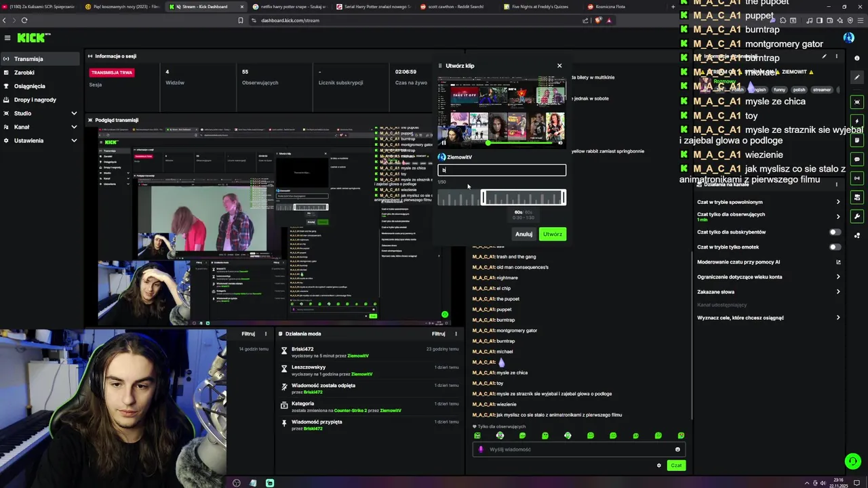Screen dimensions: 868x488
Task: Create the clip with Utwórz button
Action: pyautogui.click(x=553, y=235)
